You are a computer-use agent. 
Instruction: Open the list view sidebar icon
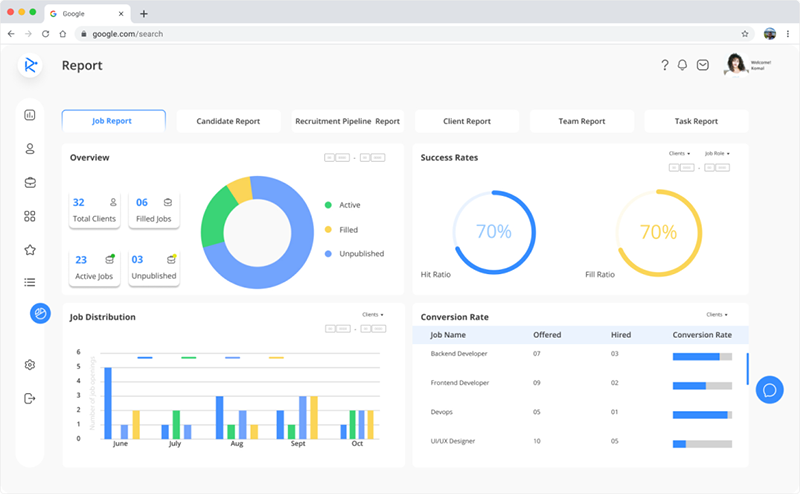[30, 282]
